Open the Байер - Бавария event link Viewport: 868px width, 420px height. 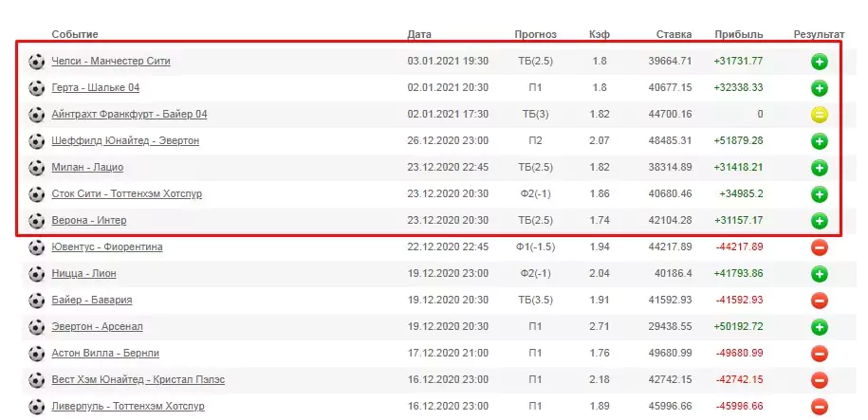click(92, 300)
